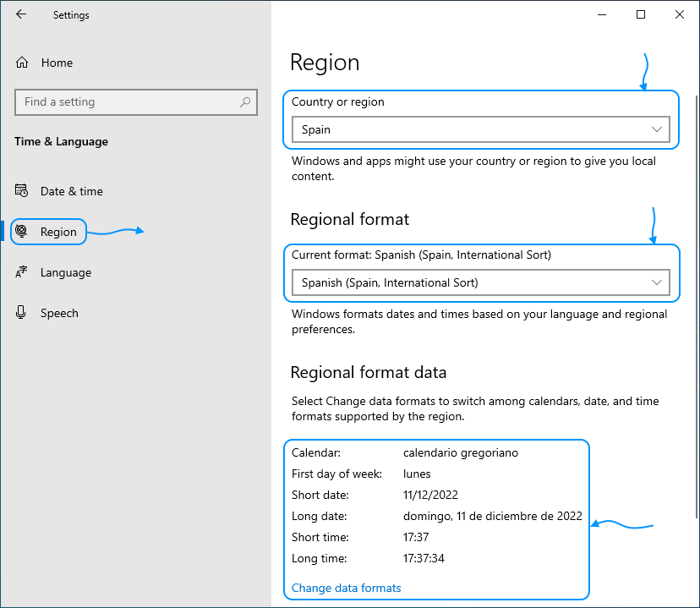Click the Short date value 11/12/2022

point(430,495)
